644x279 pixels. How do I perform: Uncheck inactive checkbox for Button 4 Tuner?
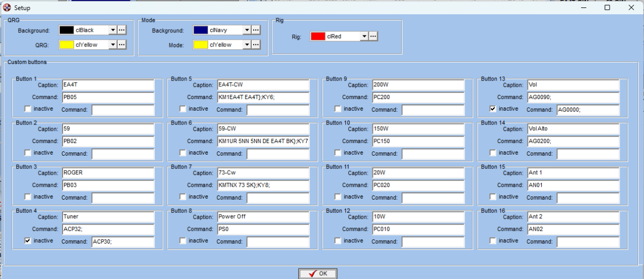click(28, 241)
